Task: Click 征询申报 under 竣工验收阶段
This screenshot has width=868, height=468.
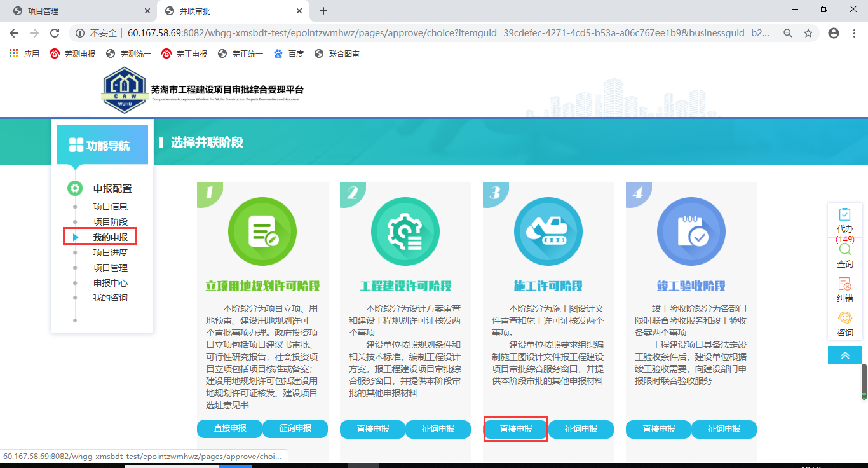Action: (724, 429)
